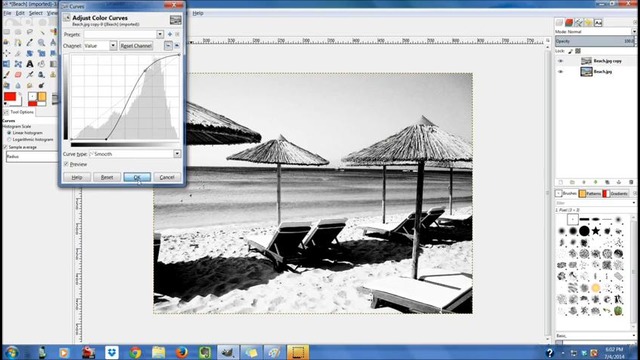Select the Zoom magnifier tool
640x360 pixels.
42,42
